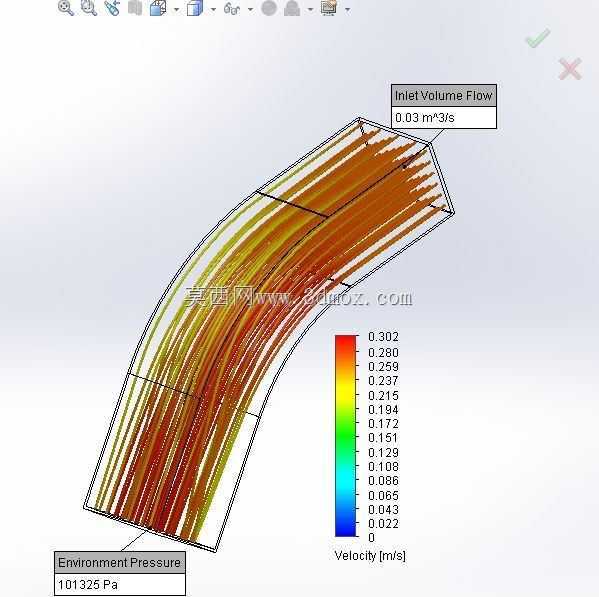The image size is (599, 597).
Task: Expand the Display Style dropdown arrow
Action: coord(213,9)
